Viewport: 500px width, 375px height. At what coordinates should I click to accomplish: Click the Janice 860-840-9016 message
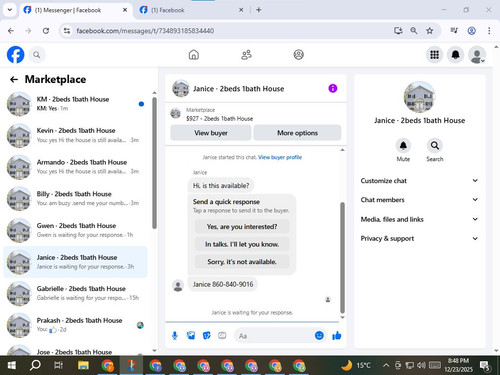[223, 284]
